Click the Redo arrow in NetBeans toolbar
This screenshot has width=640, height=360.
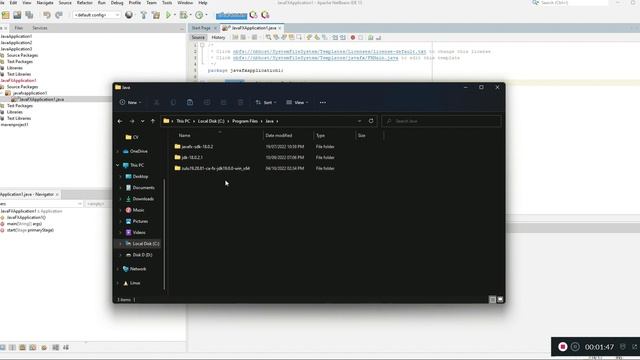click(x=59, y=15)
